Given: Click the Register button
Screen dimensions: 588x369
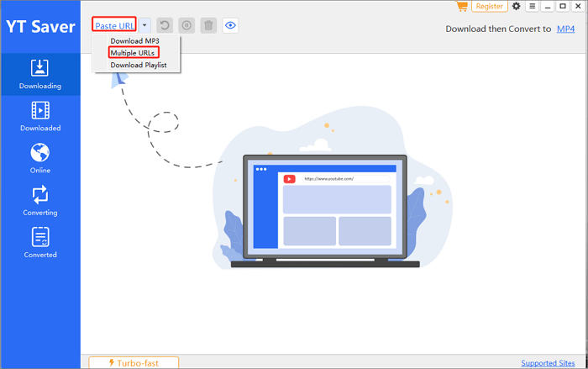Looking at the screenshot, I should pyautogui.click(x=490, y=6).
